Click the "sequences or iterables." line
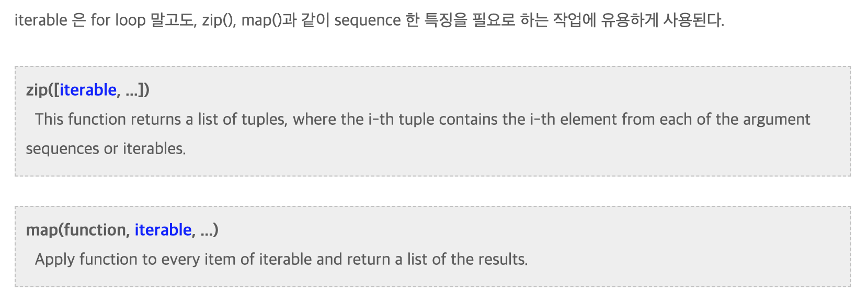 pyautogui.click(x=106, y=148)
